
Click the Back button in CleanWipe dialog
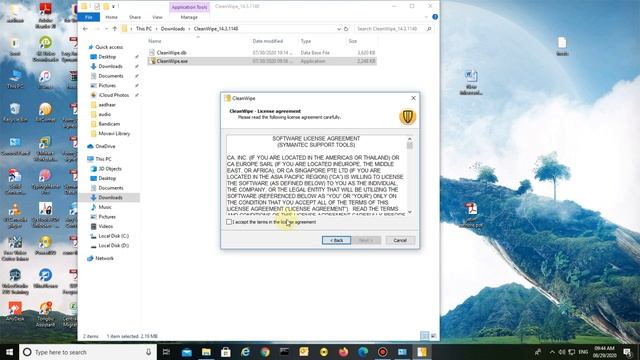[x=336, y=240]
